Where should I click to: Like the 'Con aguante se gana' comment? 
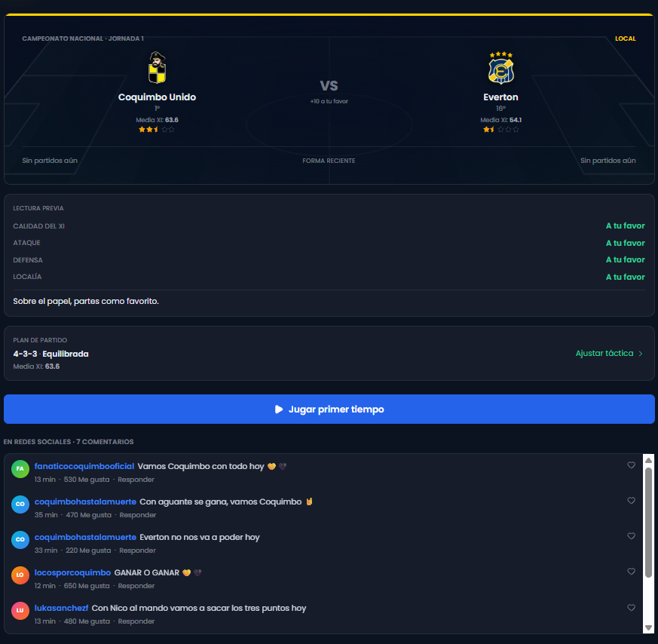point(631,501)
